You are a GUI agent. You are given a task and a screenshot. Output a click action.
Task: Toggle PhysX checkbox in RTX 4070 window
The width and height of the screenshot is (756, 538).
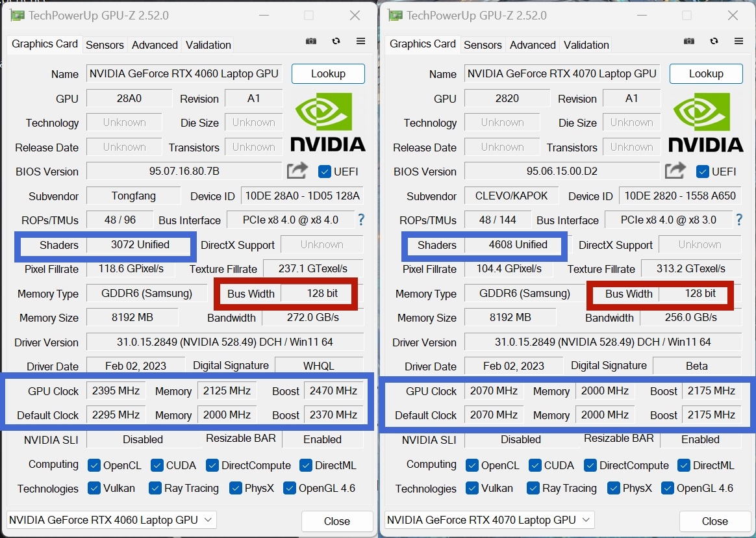click(x=613, y=488)
